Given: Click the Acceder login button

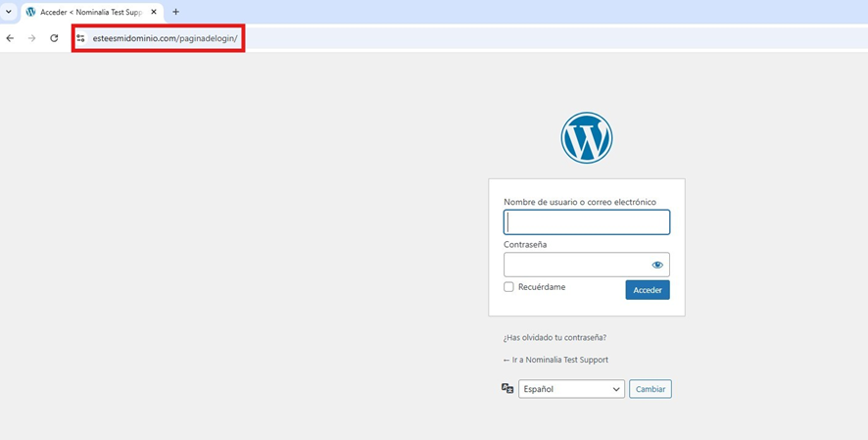Looking at the screenshot, I should click(x=648, y=290).
